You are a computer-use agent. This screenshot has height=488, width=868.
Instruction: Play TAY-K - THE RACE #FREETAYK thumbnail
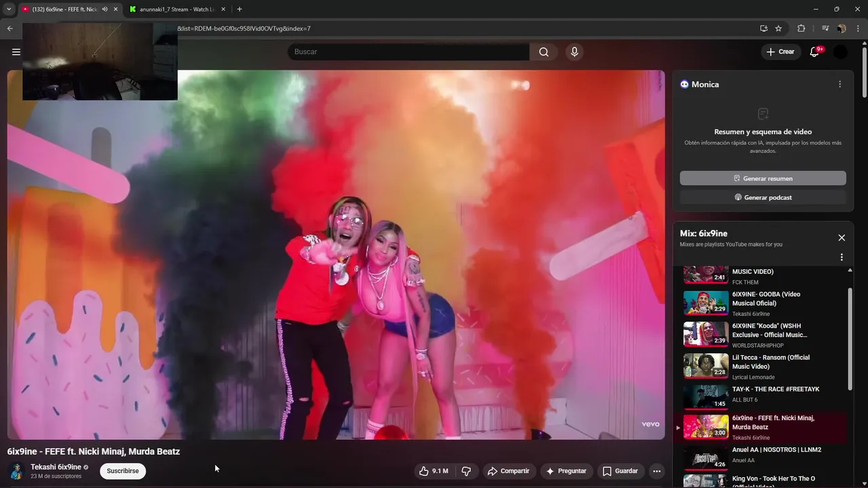[705, 397]
